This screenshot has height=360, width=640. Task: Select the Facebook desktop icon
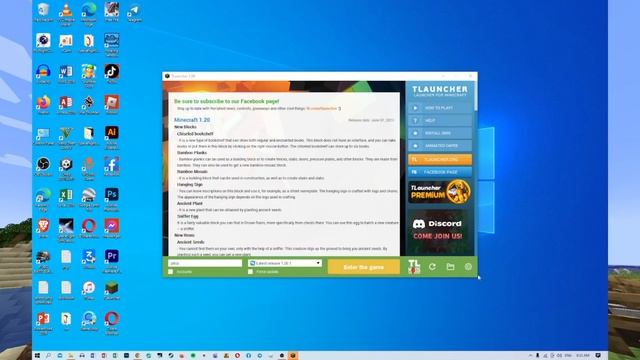tap(112, 167)
